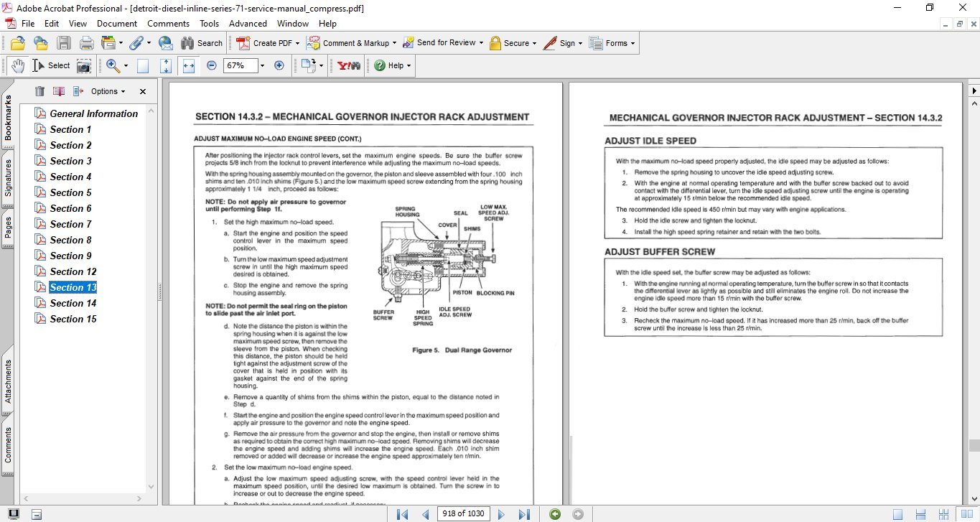Open the Pages panel
The image size is (980, 522).
(8, 227)
